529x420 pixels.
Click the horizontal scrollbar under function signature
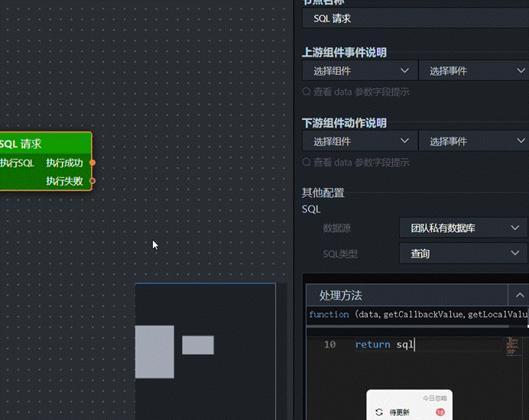[407, 326]
